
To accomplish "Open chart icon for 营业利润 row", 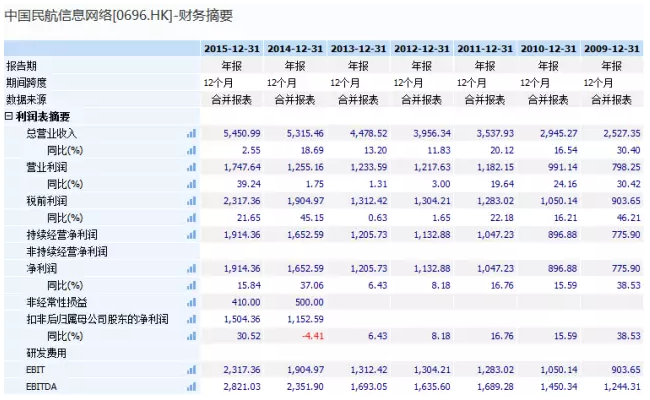I will tap(191, 167).
